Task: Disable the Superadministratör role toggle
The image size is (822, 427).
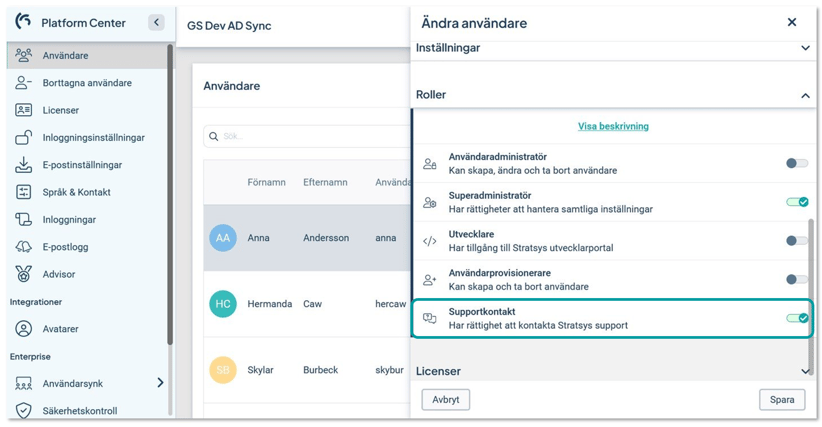Action: 797,202
